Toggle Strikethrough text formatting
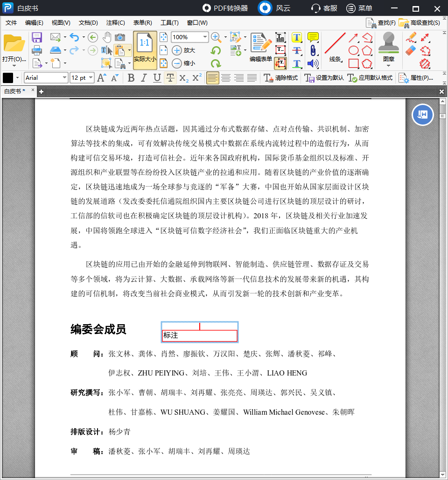 coord(170,78)
